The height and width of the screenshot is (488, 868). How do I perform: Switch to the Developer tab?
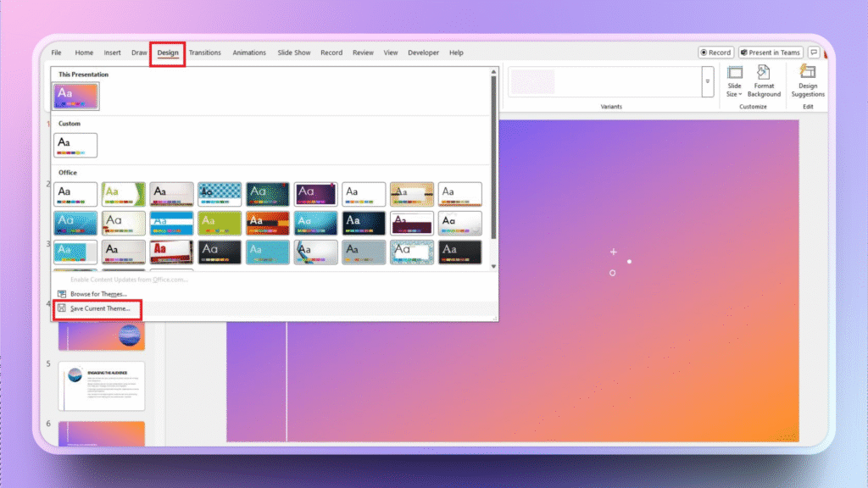pyautogui.click(x=423, y=52)
